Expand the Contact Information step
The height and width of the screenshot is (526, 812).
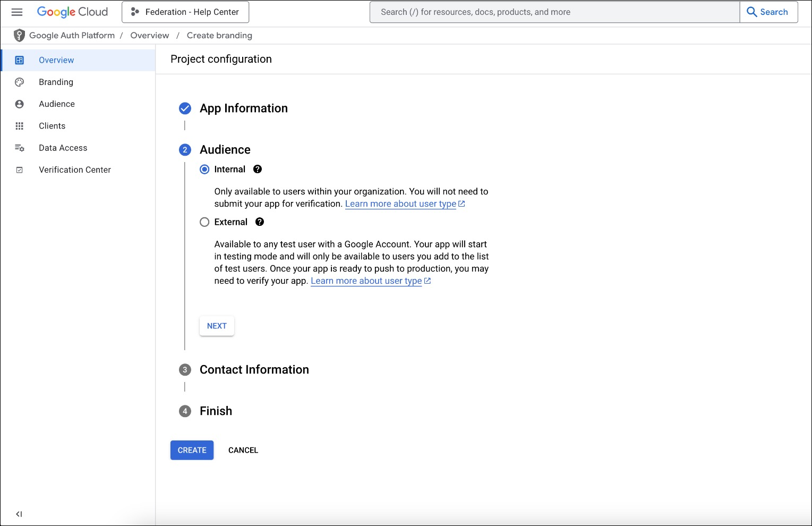(254, 369)
